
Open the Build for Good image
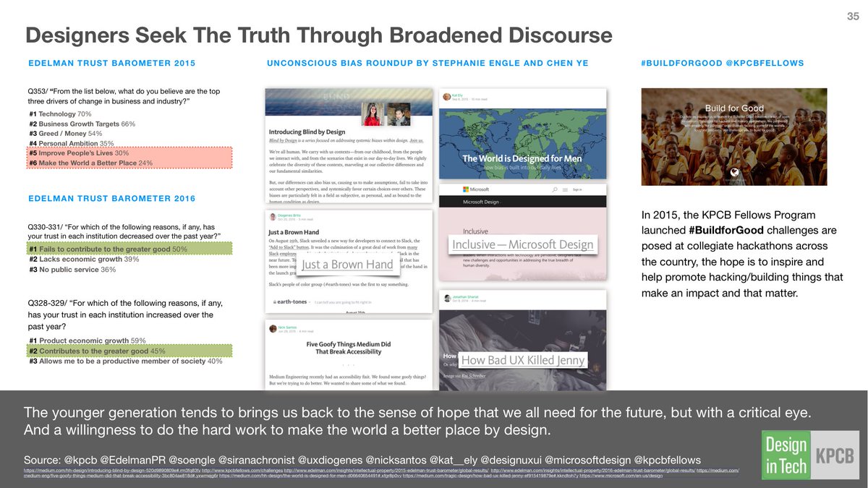[x=733, y=137]
